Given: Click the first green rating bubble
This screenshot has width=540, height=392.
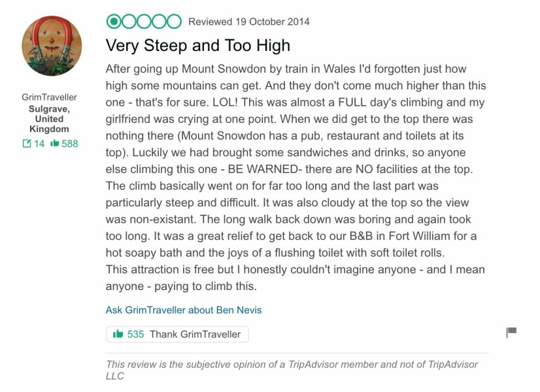Looking at the screenshot, I should [x=112, y=21].
